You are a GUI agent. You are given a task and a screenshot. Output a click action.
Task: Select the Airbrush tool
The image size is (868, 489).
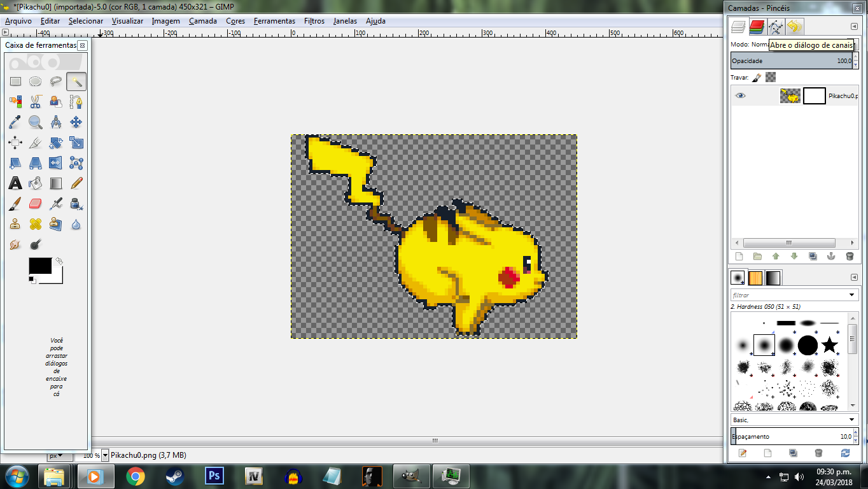(56, 204)
